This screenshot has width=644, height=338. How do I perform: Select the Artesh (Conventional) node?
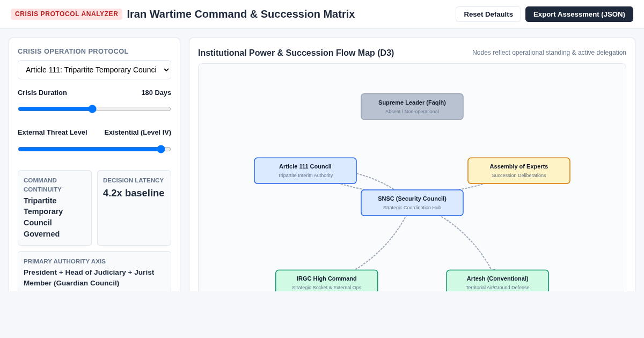coord(497,281)
